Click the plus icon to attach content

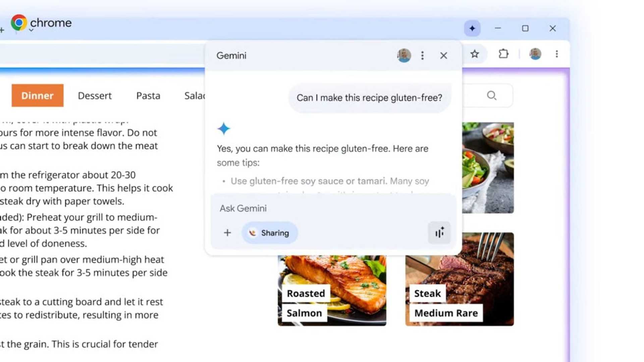(x=227, y=233)
